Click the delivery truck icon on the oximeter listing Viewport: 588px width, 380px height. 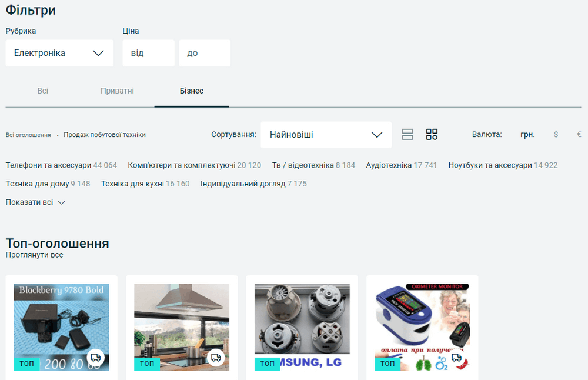456,357
